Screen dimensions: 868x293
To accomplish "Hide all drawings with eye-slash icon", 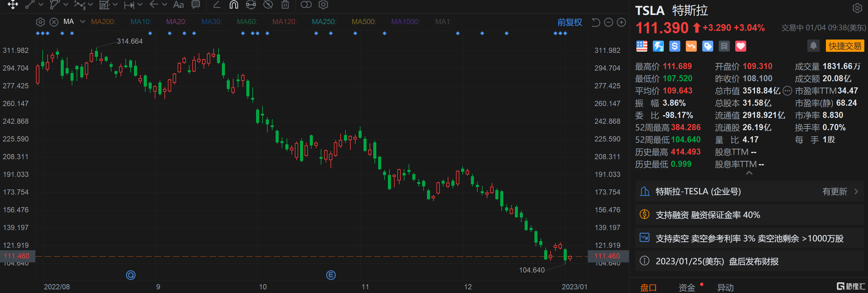I will (268, 4).
